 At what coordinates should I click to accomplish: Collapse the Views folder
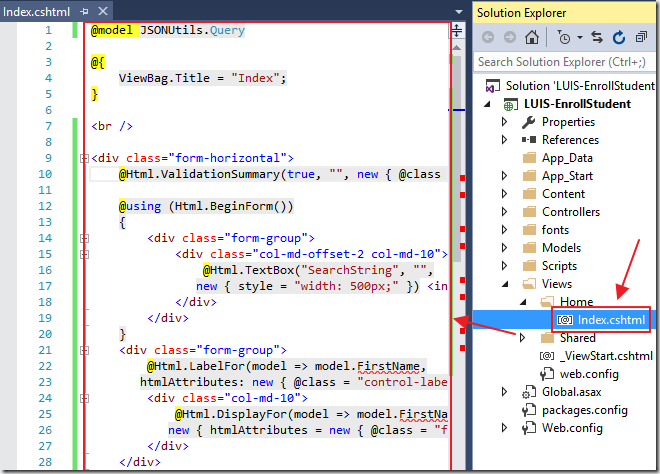tap(506, 284)
